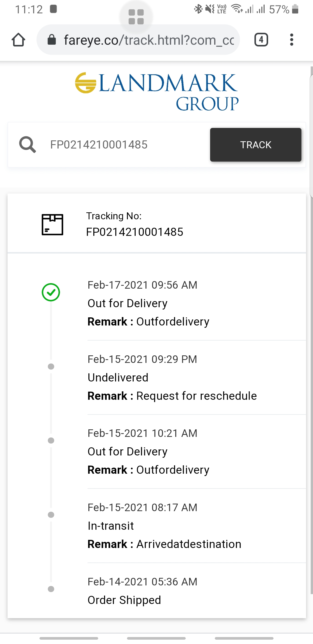Viewport: 313px width, 644px height.
Task: Select the In-transit timeline marker dot
Action: point(51,515)
